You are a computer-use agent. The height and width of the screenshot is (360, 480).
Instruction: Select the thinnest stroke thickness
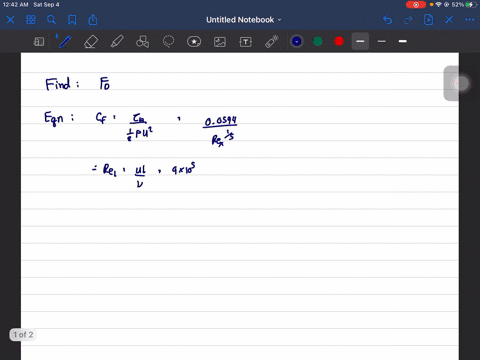pos(382,41)
